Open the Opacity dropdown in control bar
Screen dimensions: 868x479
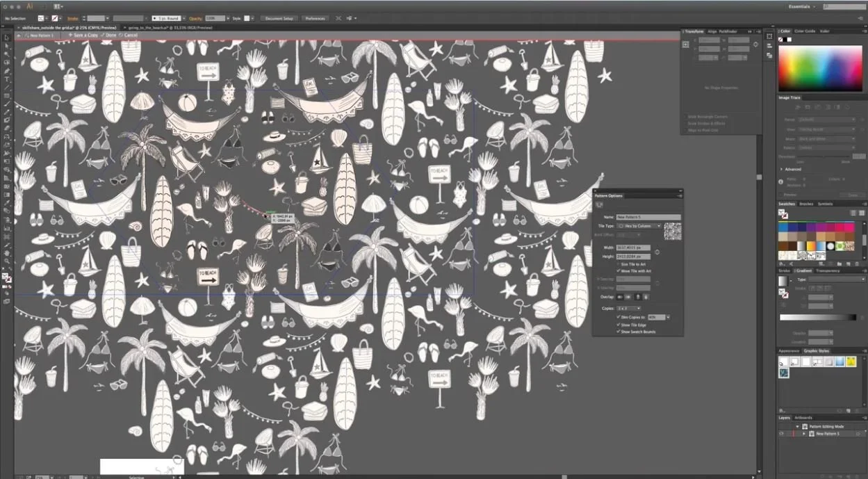(228, 18)
